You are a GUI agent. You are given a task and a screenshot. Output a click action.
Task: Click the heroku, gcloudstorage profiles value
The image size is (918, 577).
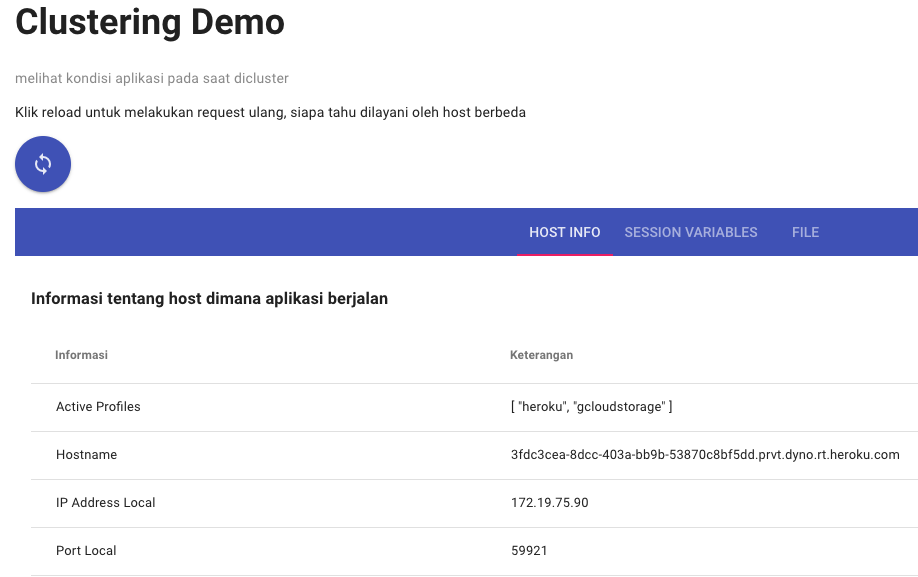[x=591, y=407]
